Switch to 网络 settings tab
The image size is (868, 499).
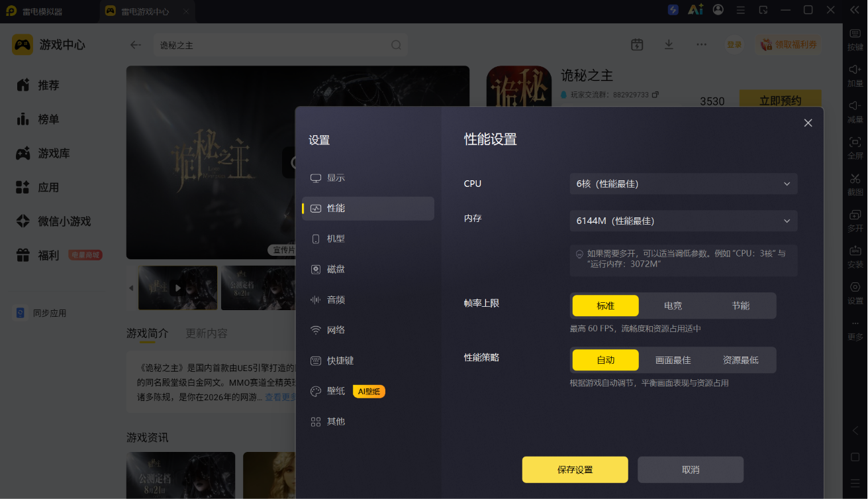(368, 330)
